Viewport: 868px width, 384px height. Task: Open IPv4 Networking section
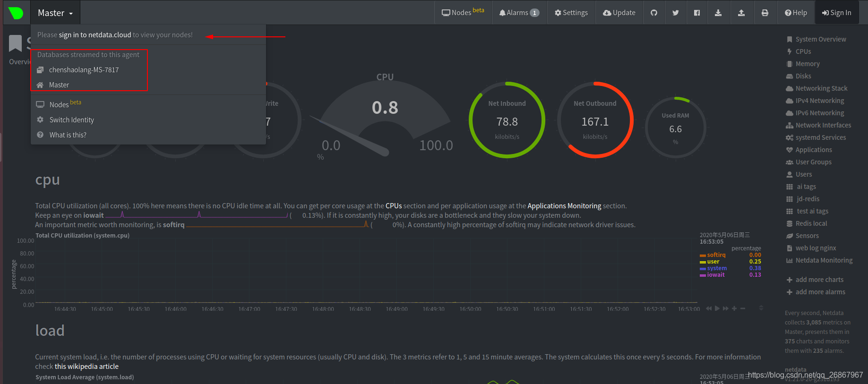click(x=820, y=101)
